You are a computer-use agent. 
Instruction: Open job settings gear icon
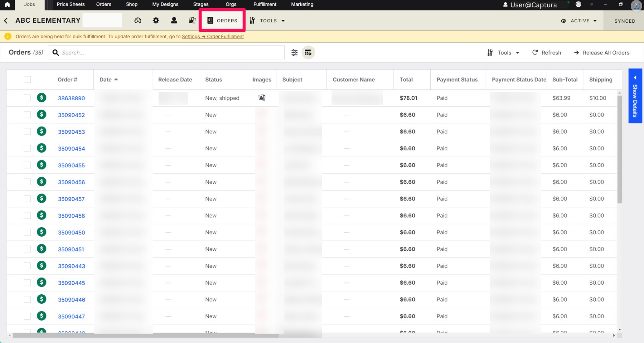[156, 21]
